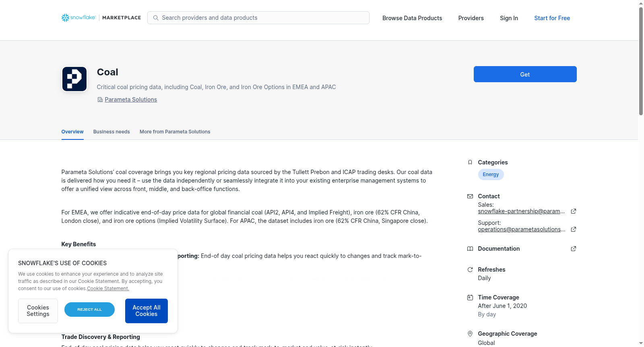Click REJECT ALL cookies button

tap(89, 310)
